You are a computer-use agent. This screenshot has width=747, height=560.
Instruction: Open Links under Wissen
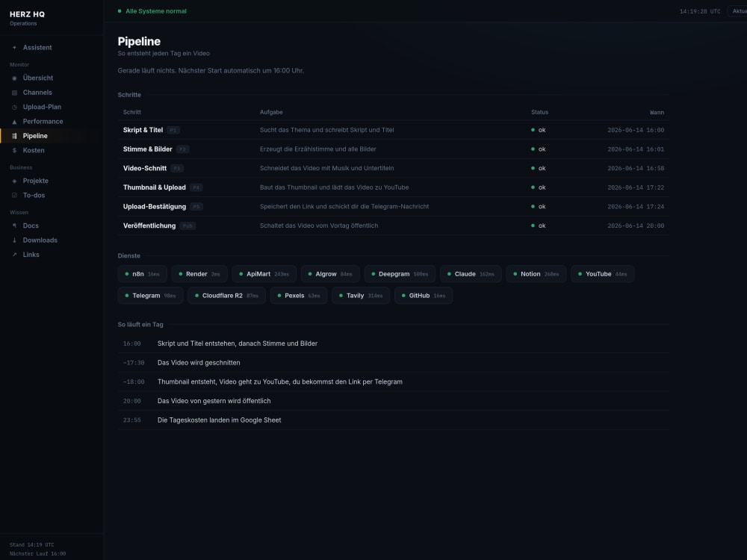click(52, 255)
